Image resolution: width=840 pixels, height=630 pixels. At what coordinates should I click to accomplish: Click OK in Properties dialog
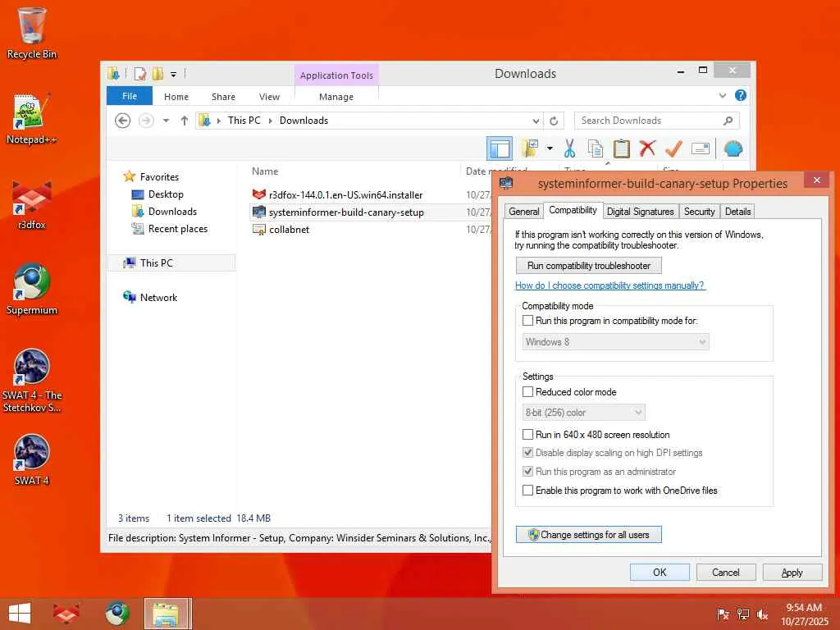pos(660,572)
